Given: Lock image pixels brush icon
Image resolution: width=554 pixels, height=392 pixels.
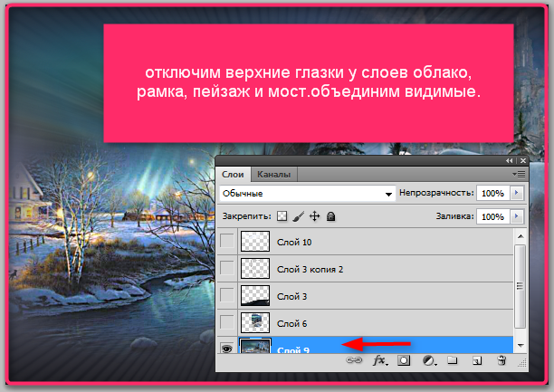Looking at the screenshot, I should 299,216.
